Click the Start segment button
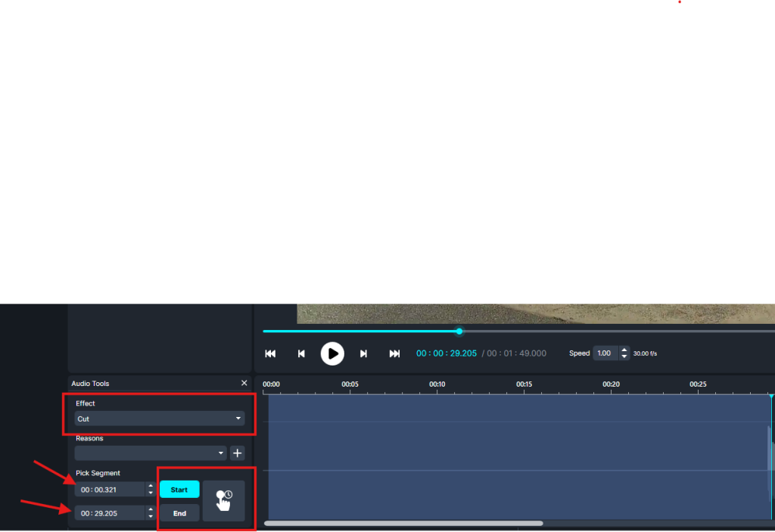 (179, 490)
